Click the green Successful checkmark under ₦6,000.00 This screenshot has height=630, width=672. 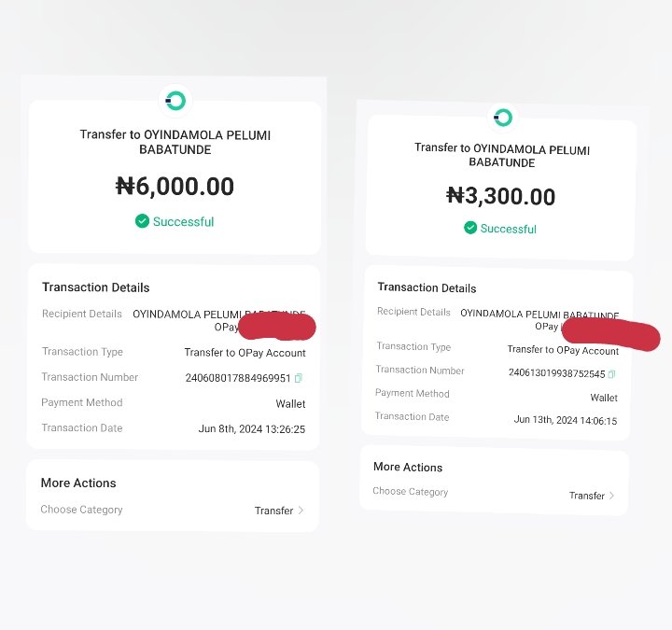[142, 221]
